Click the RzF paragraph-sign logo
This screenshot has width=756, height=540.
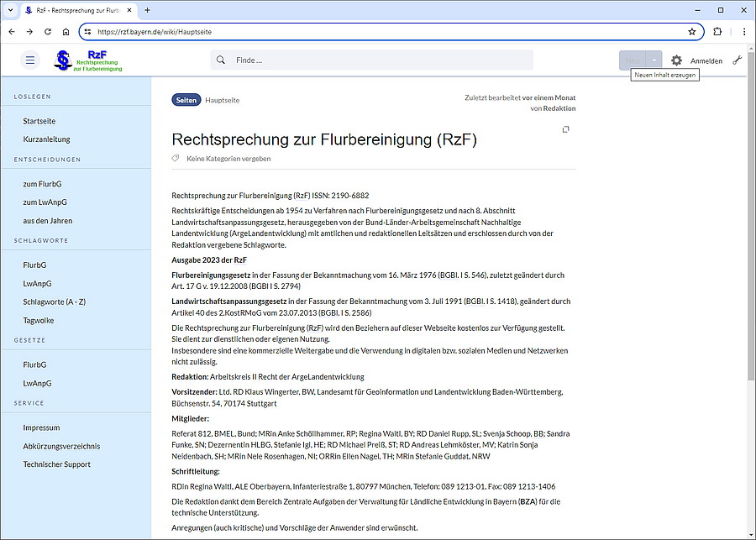point(87,60)
